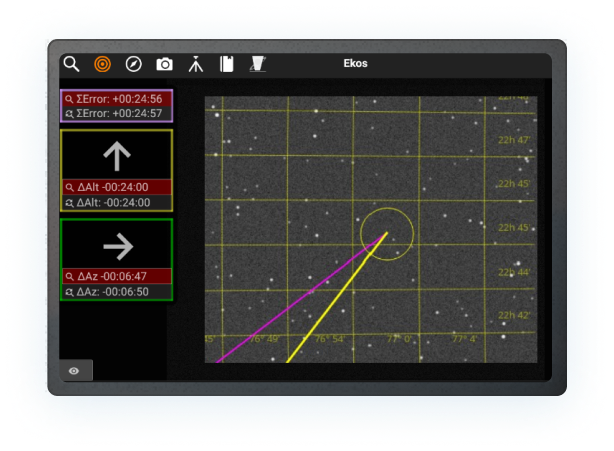Click the 77° 0' grid label

(x=399, y=339)
